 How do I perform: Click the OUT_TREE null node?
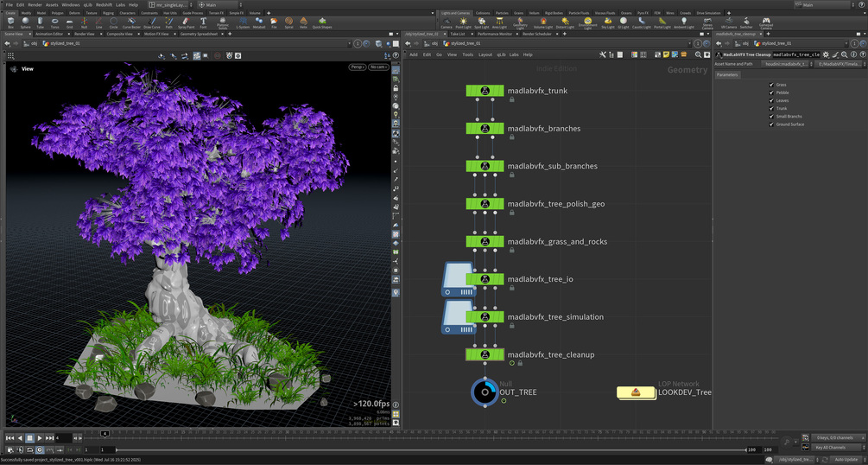coord(484,392)
